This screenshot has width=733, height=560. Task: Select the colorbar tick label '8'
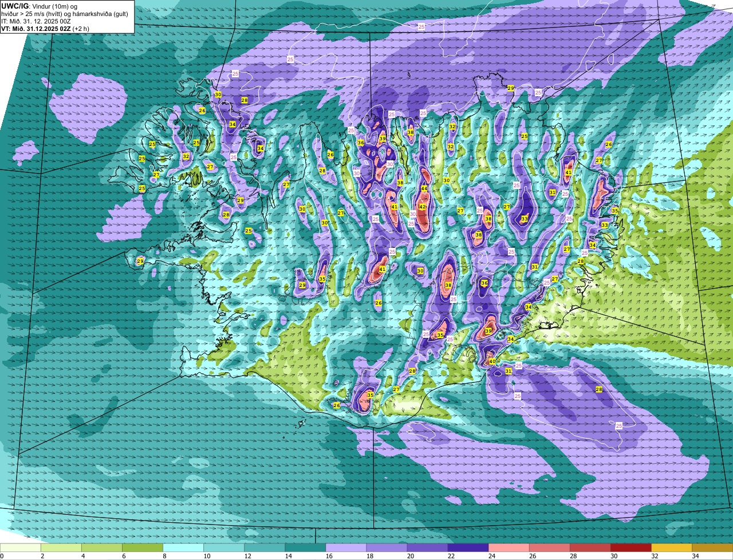coord(164,556)
